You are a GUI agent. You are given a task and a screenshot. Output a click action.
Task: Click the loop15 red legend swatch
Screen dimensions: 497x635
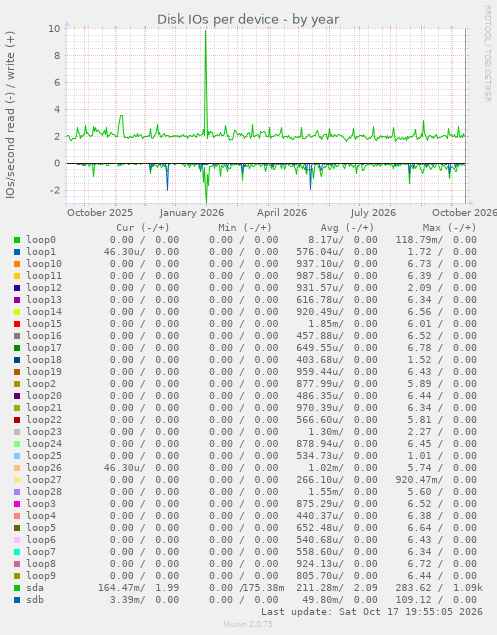tap(17, 324)
